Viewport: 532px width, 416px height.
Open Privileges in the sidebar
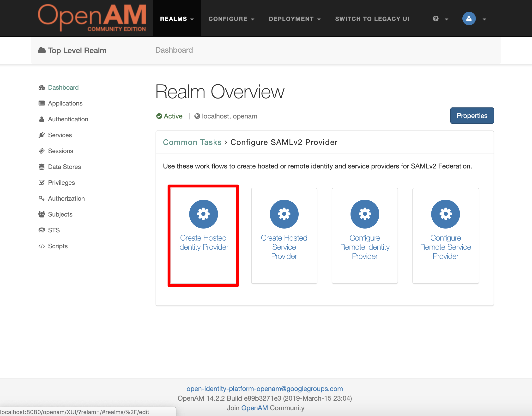(61, 183)
